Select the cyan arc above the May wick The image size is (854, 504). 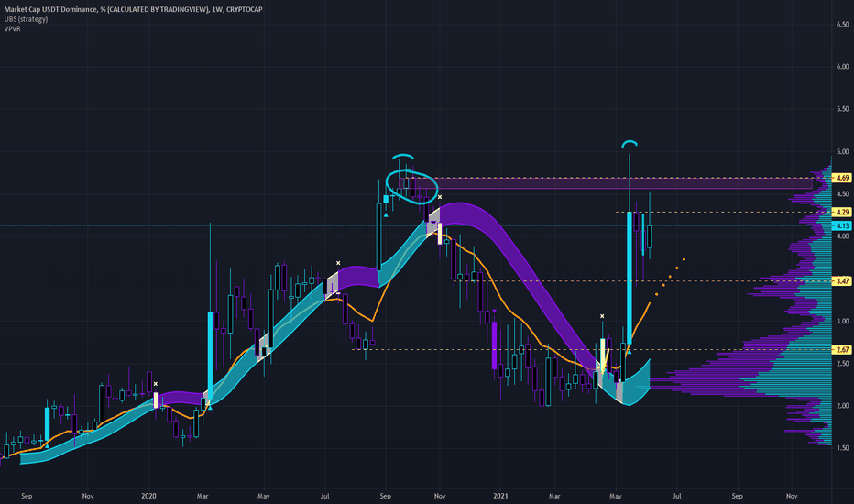[630, 144]
